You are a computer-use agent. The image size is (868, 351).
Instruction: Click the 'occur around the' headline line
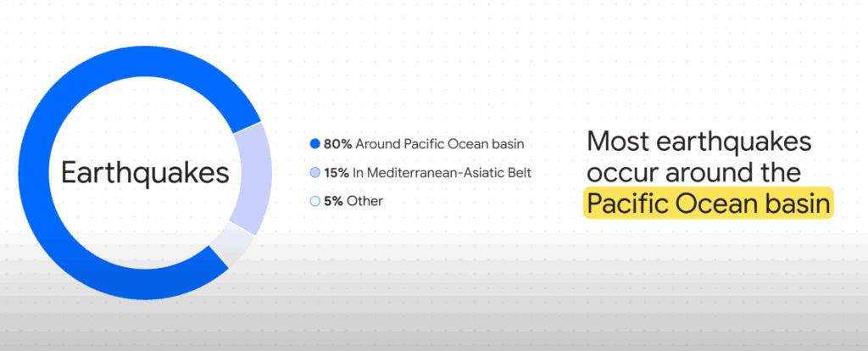pyautogui.click(x=693, y=172)
